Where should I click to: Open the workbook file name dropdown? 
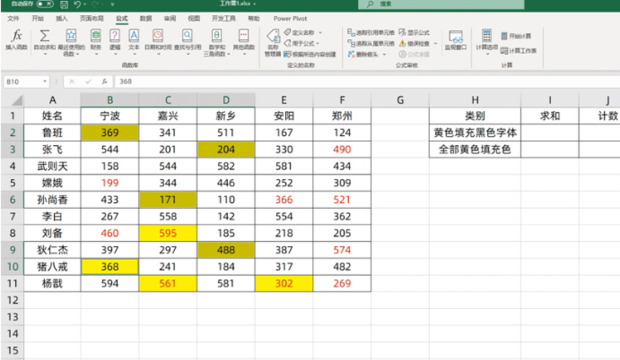255,4
